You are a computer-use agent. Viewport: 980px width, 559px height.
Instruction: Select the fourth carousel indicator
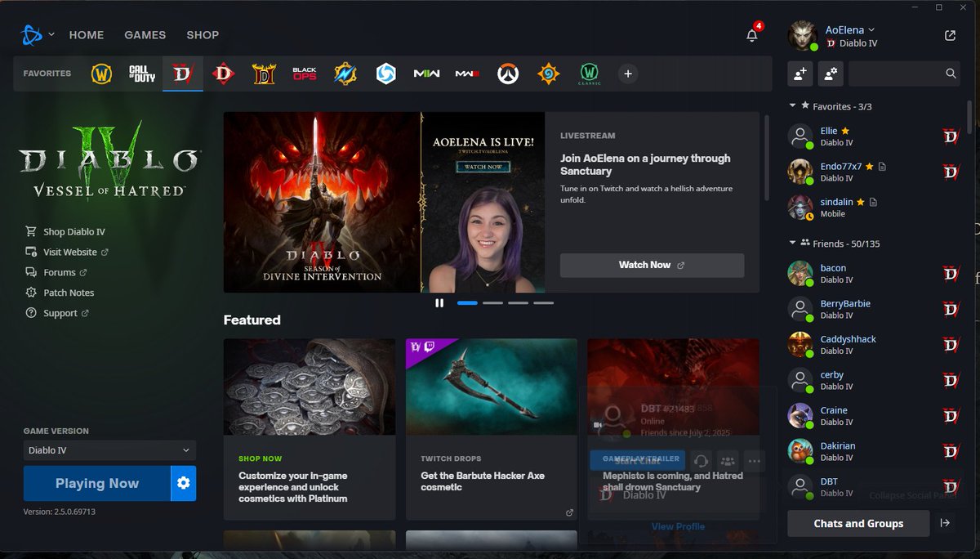[x=543, y=303]
